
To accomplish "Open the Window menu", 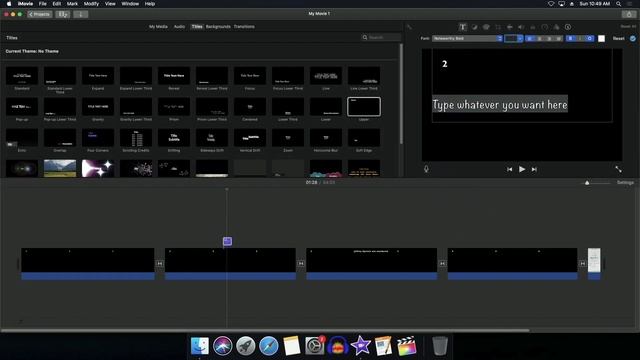I will [x=130, y=4].
